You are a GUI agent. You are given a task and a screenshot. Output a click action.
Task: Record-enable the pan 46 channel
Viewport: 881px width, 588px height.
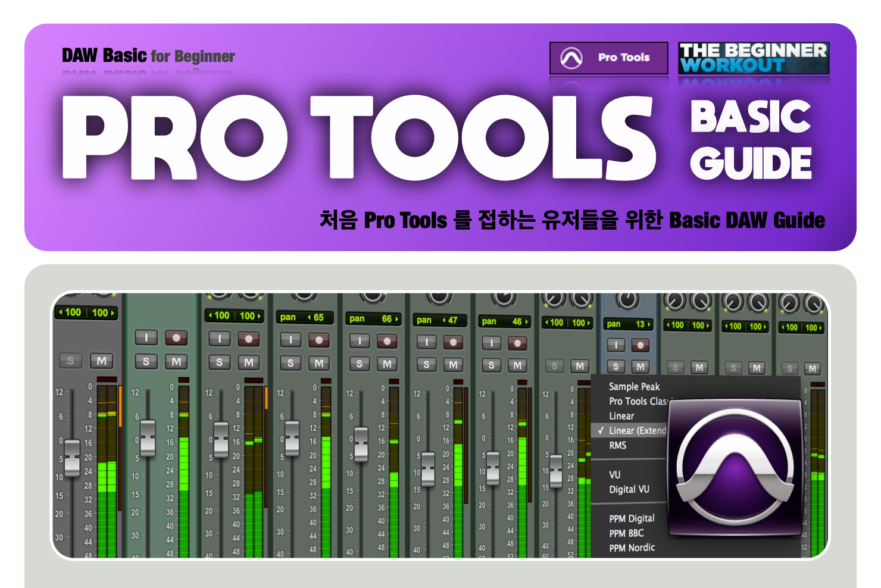[518, 343]
